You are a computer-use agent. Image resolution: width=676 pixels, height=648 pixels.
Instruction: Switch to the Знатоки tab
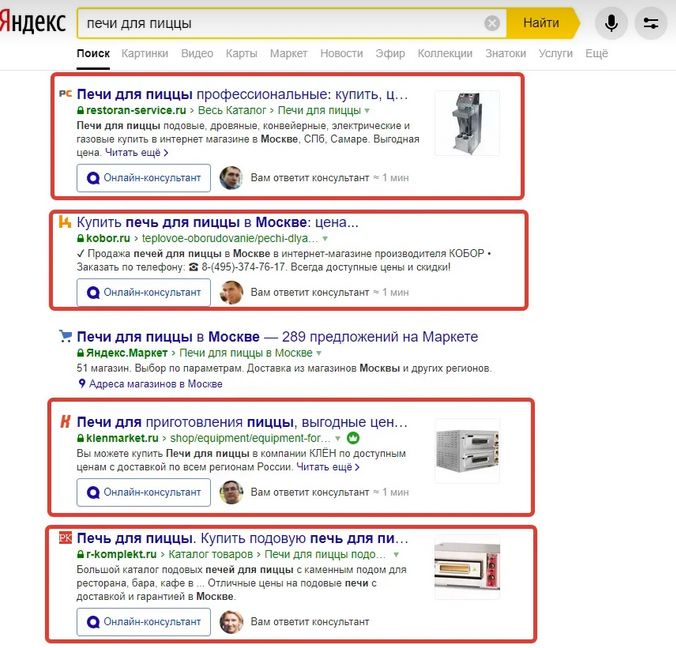(506, 53)
